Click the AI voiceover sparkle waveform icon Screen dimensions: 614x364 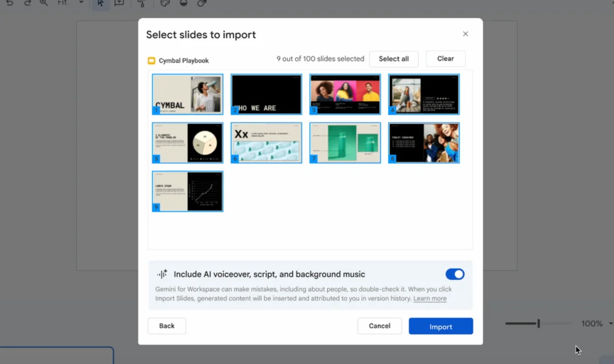[x=162, y=274]
